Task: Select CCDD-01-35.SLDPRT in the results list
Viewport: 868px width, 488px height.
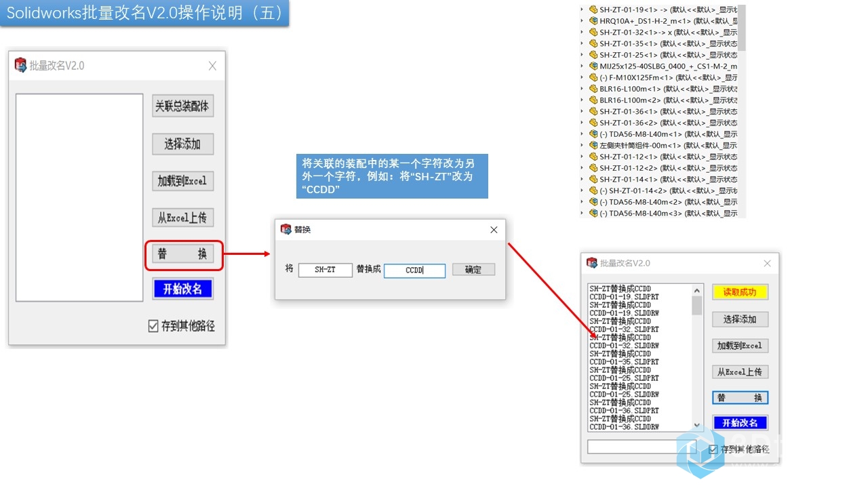Action: (x=624, y=362)
